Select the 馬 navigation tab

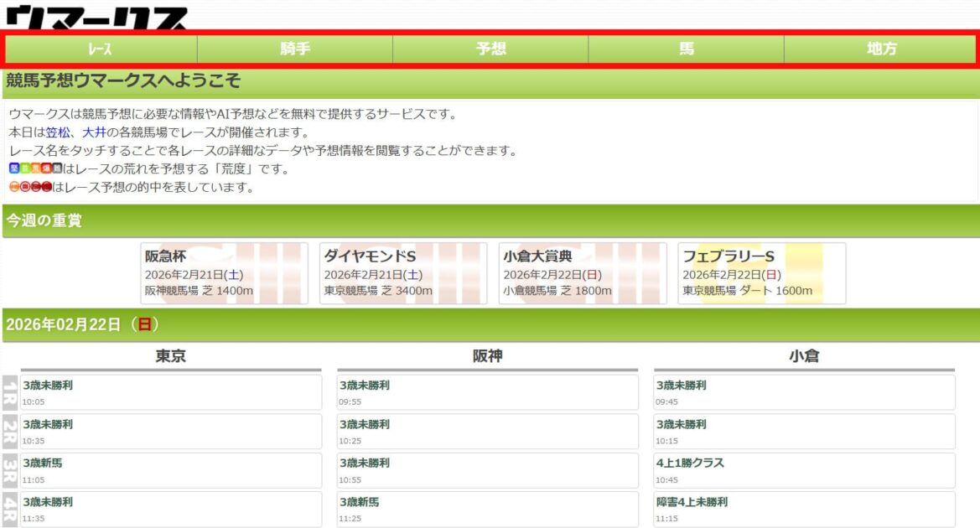(686, 49)
